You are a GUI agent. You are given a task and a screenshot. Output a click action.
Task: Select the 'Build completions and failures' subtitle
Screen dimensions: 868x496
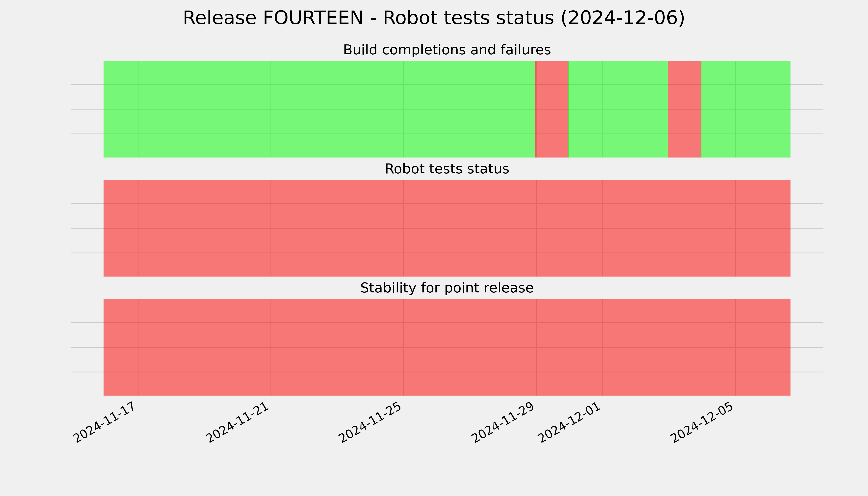point(447,50)
